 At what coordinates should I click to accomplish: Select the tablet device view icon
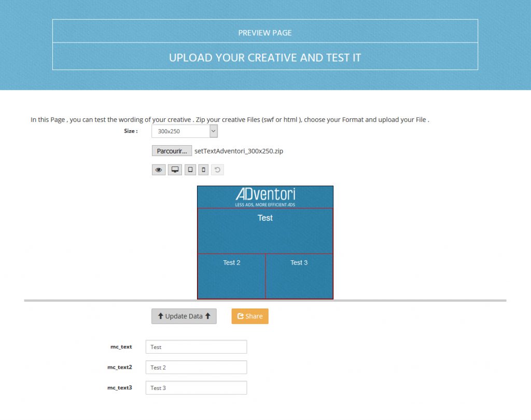click(x=190, y=170)
